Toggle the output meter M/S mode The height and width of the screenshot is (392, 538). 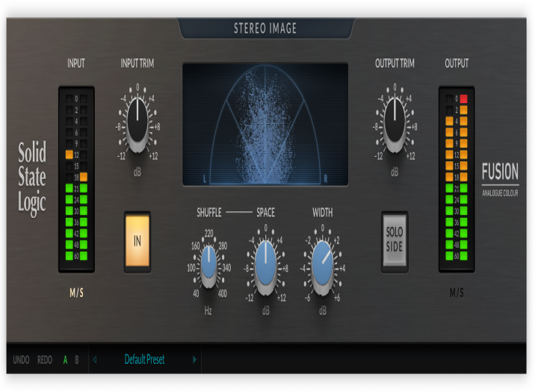(x=457, y=293)
